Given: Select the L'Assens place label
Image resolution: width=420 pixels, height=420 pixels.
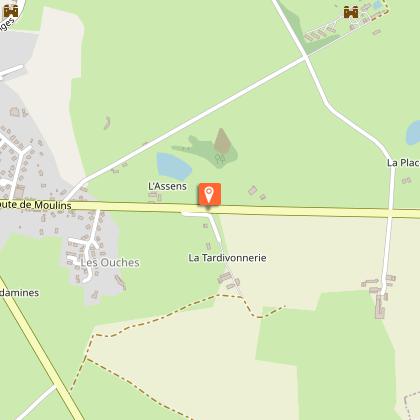Looking at the screenshot, I should 167,186.
